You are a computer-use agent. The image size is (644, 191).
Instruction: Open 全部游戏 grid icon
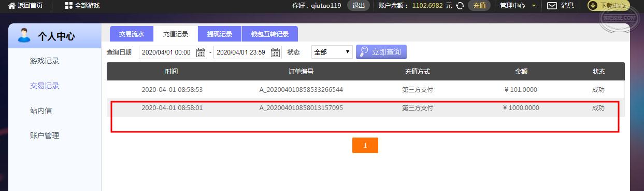click(x=68, y=6)
